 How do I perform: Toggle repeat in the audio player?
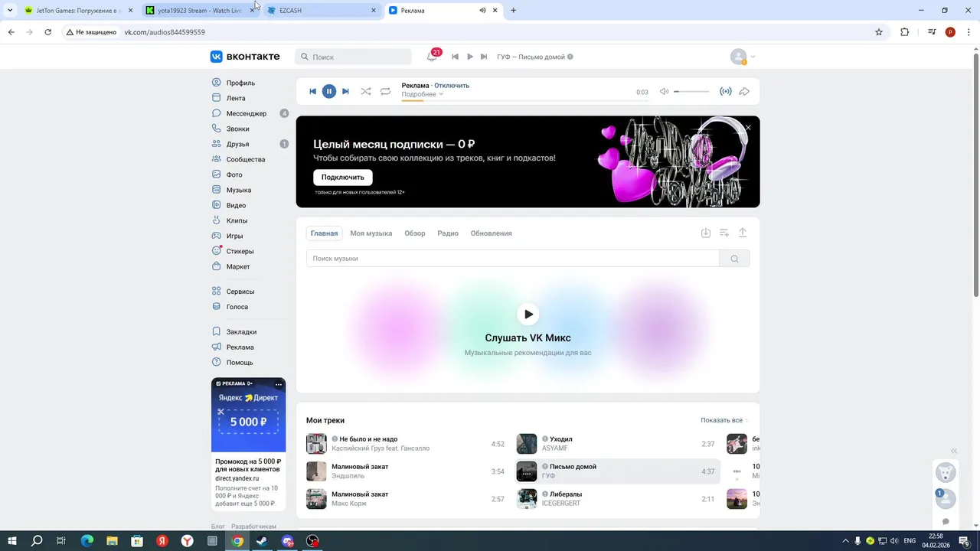point(385,91)
